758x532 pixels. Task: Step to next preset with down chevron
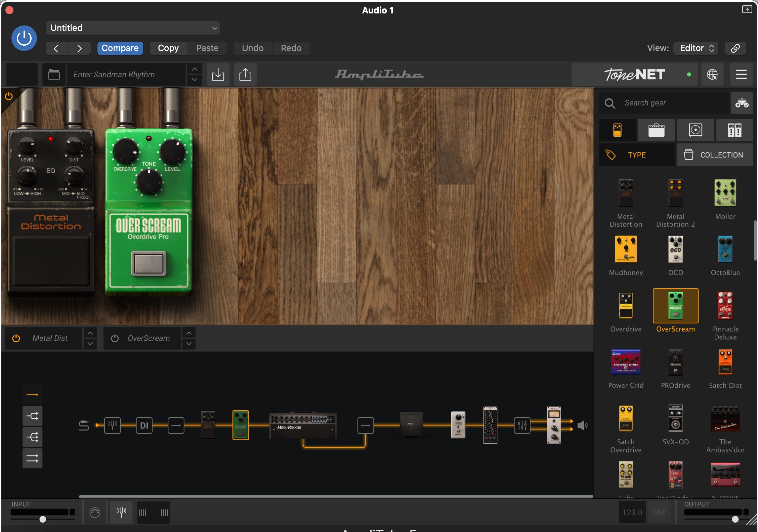pos(195,80)
